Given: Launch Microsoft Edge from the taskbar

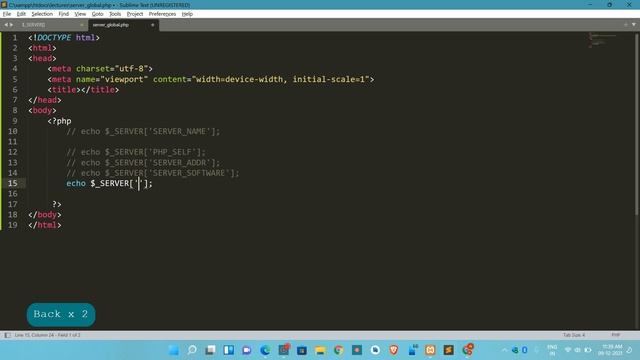Looking at the screenshot, I should 265,350.
